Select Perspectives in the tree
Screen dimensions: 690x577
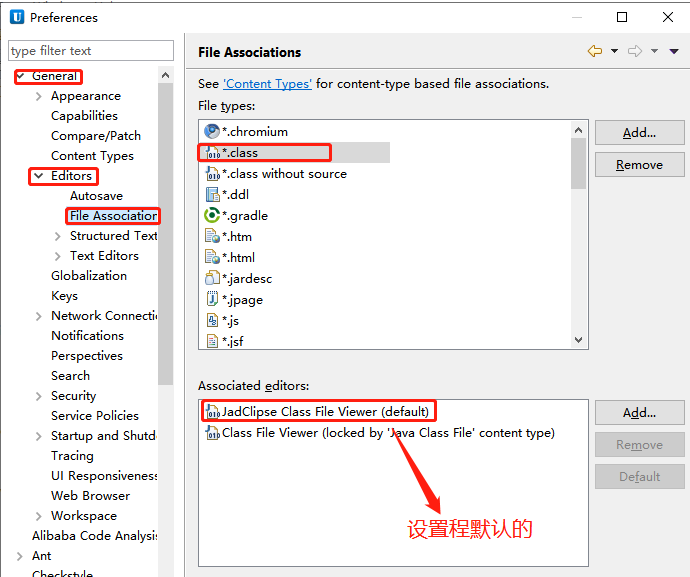87,356
